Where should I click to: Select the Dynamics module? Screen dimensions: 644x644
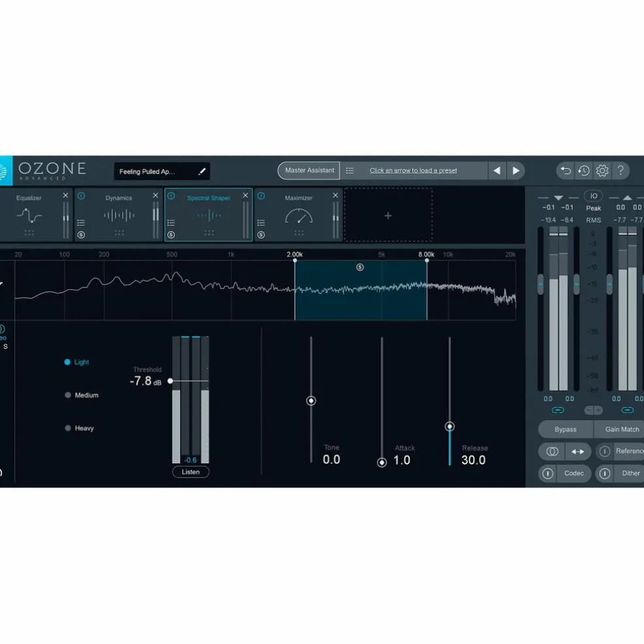(118, 215)
